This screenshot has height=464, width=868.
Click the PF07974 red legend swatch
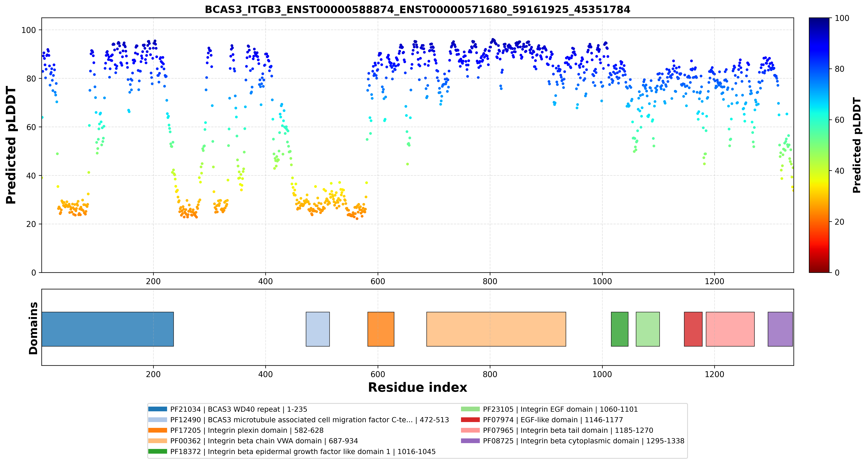pos(470,420)
